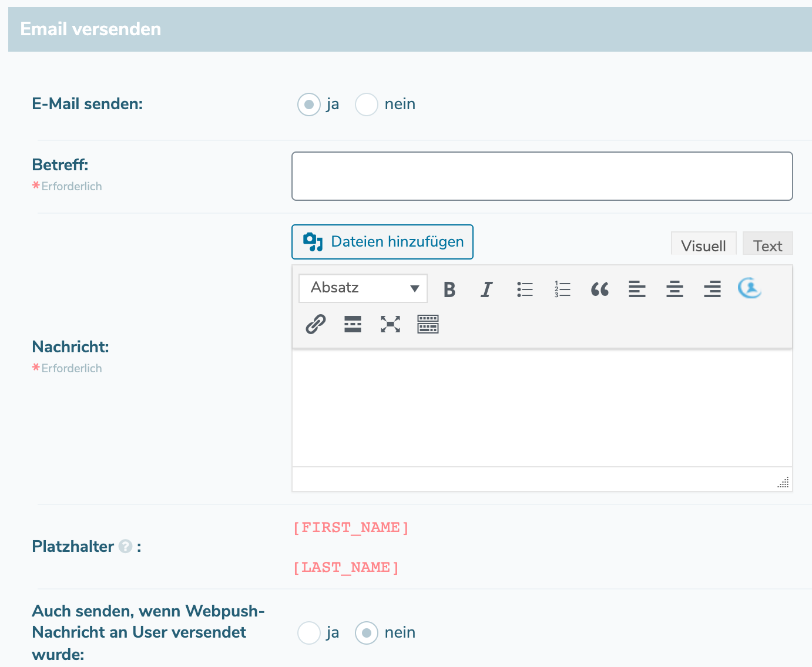Screen dimensions: 812x667
Task: Insert the read-more tag
Action: click(353, 324)
